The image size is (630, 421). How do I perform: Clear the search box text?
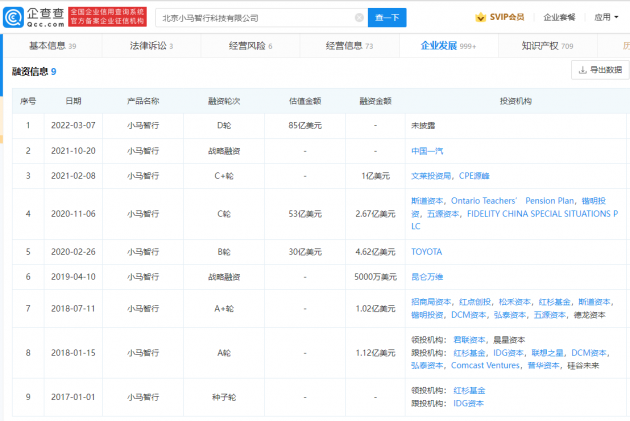pyautogui.click(x=359, y=18)
